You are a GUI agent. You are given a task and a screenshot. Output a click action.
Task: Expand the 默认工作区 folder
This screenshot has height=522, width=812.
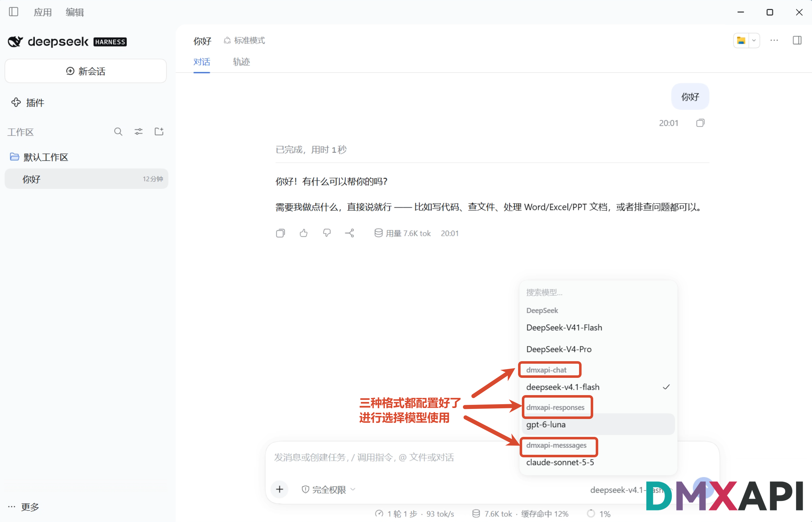39,157
